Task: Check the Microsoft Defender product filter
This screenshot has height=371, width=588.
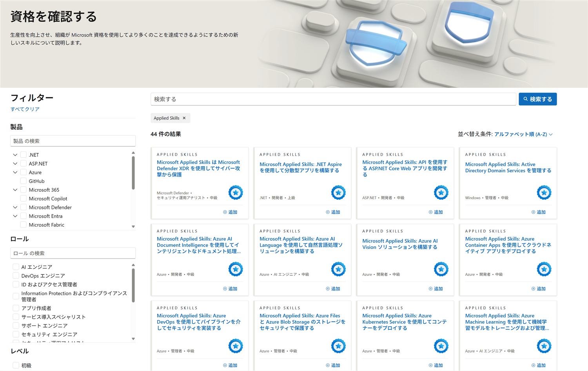Action: [x=24, y=207]
